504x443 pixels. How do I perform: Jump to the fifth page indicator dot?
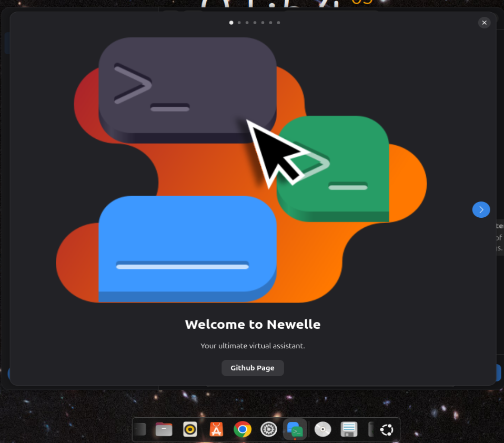click(263, 23)
